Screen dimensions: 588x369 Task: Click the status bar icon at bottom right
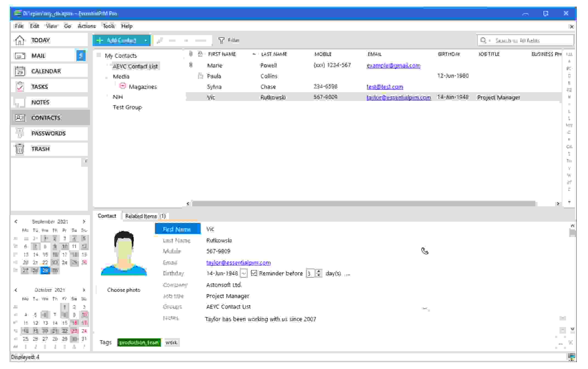(572, 357)
